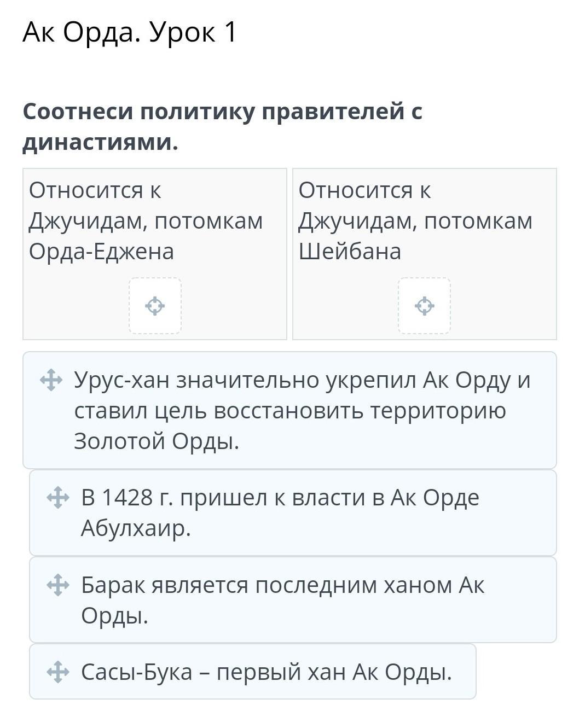Select the Сасы-Бука – первый хан card

click(x=266, y=672)
